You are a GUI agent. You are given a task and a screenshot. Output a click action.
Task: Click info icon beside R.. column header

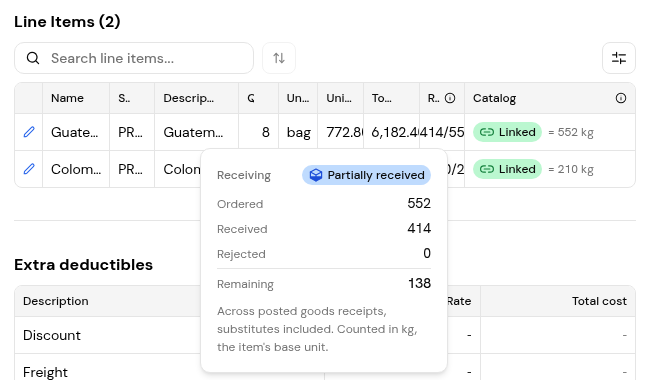coord(450,98)
